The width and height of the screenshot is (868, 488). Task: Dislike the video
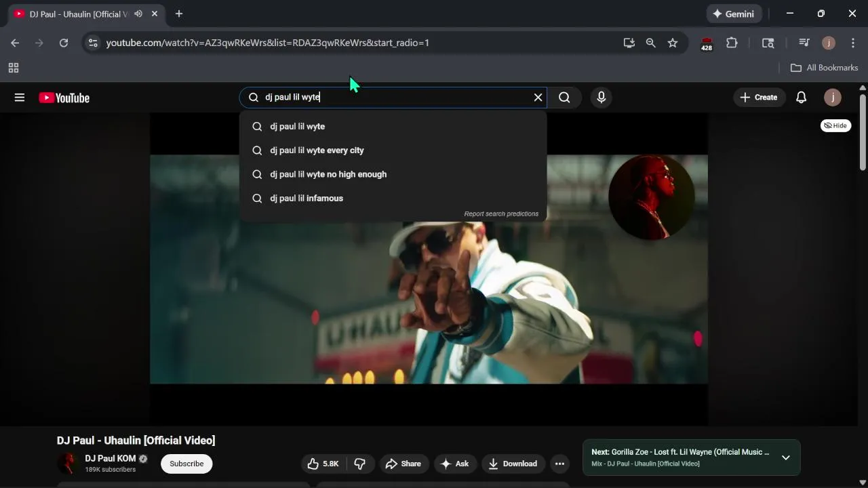point(360,464)
